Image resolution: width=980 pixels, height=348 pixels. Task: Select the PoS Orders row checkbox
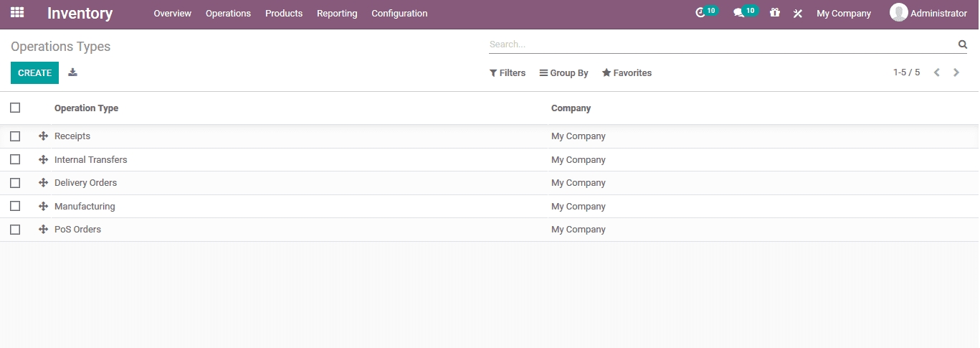[15, 230]
